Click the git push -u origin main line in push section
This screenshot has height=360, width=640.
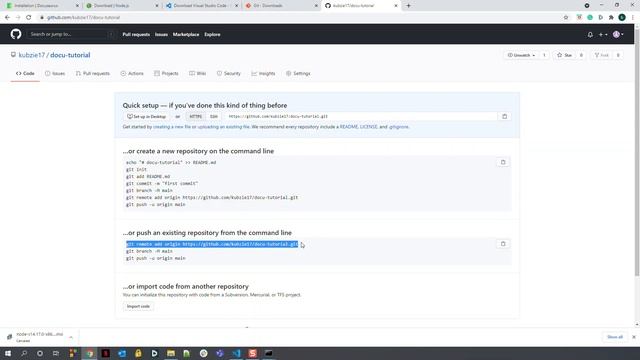[156, 258]
